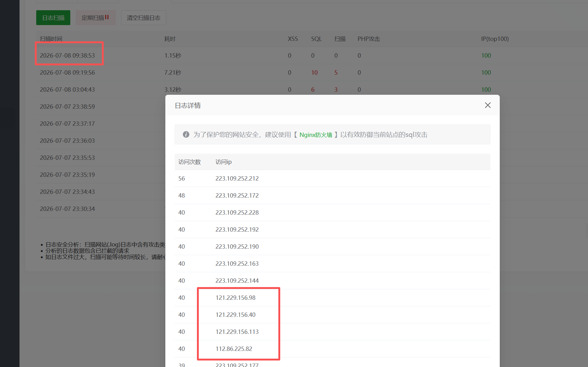Select scan entry 2026-07-07 23:38:59
The width and height of the screenshot is (588, 367).
click(x=67, y=107)
